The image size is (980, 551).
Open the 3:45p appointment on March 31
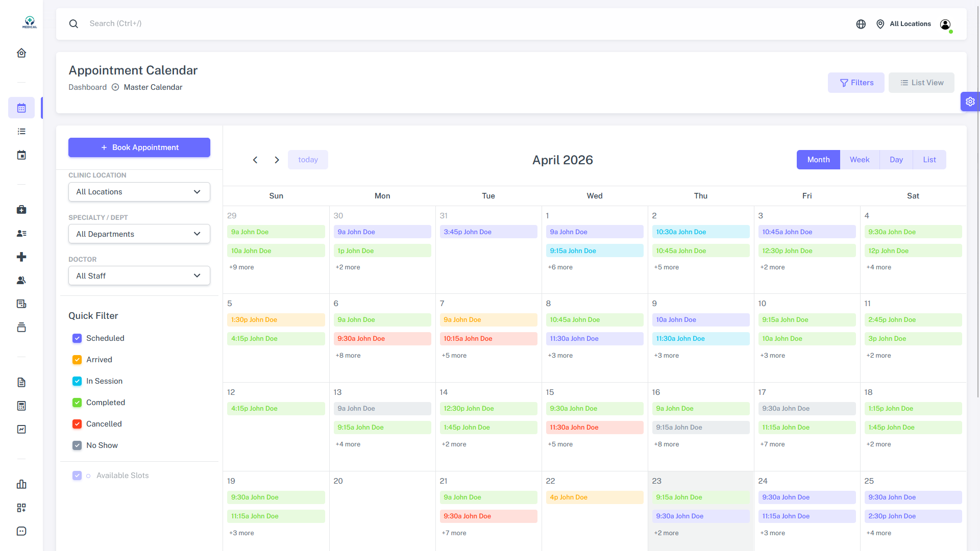pyautogui.click(x=488, y=232)
